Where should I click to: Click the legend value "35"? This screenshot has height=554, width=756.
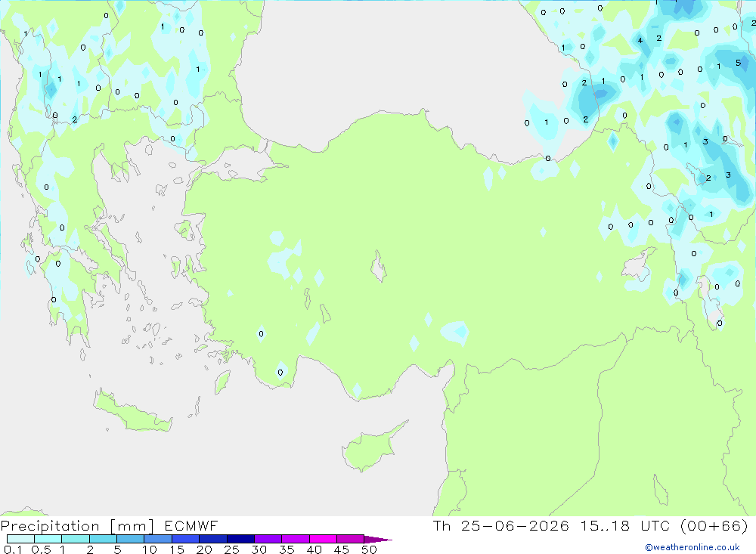[287, 549]
